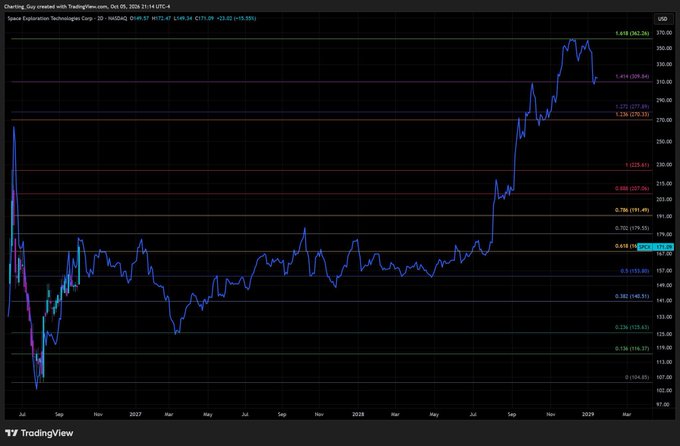This screenshot has width=680, height=446.
Task: Click the 119.00 price axis label
Action: tap(664, 348)
